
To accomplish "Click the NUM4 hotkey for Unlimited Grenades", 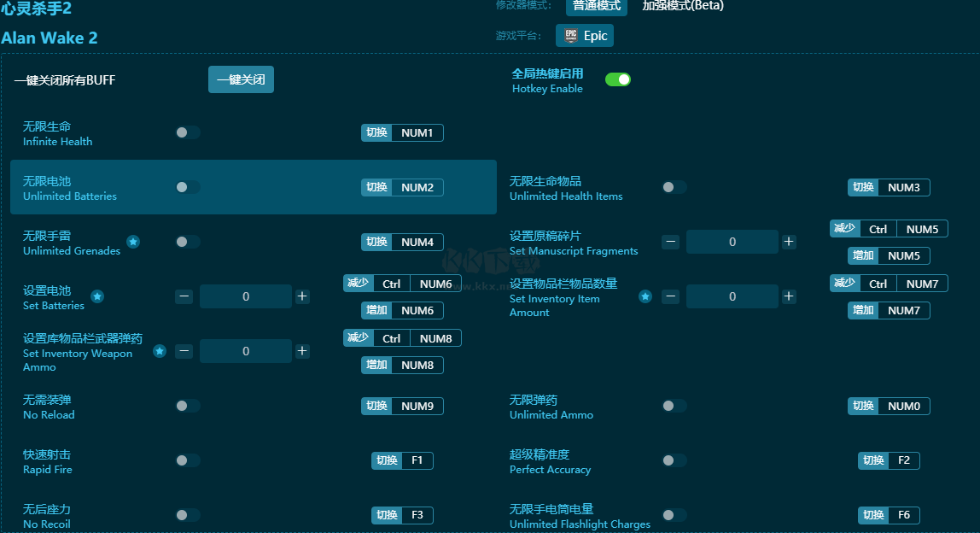I will [403, 242].
